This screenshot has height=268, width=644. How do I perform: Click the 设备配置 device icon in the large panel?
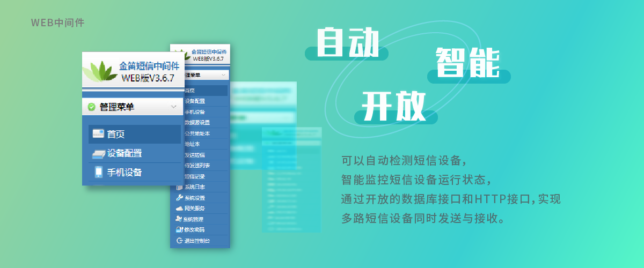click(x=98, y=154)
